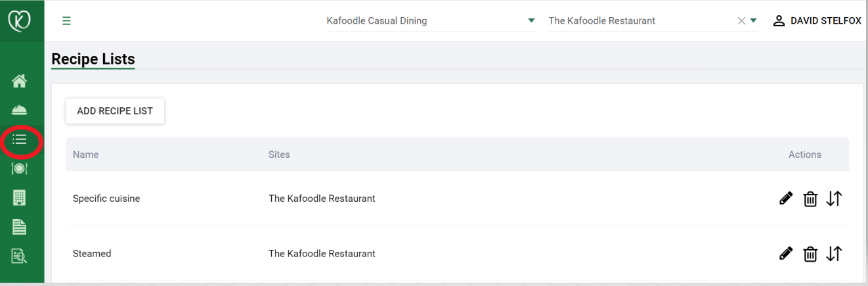Open the building sites sidebar icon

point(20,197)
